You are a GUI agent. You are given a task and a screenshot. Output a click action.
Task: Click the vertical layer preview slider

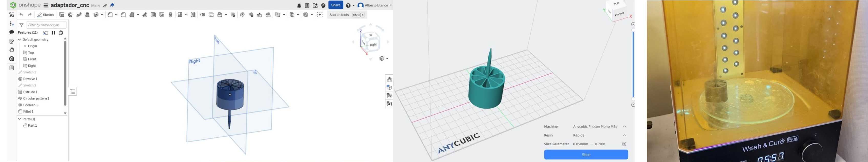(x=633, y=64)
